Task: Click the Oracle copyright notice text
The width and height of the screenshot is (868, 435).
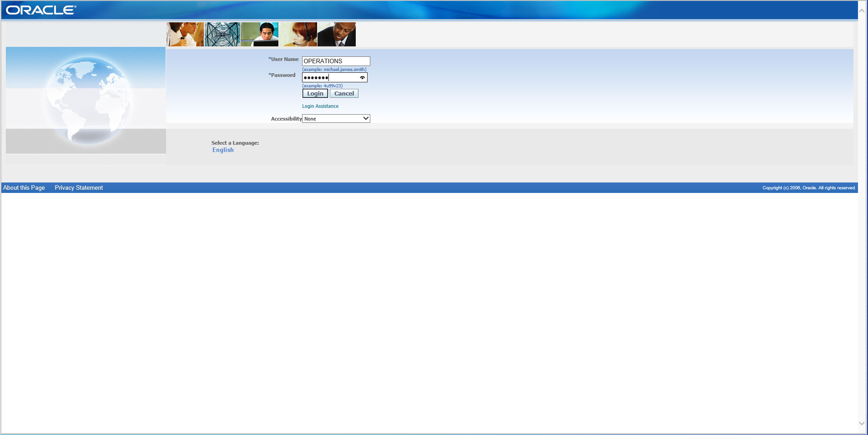Action: 809,188
